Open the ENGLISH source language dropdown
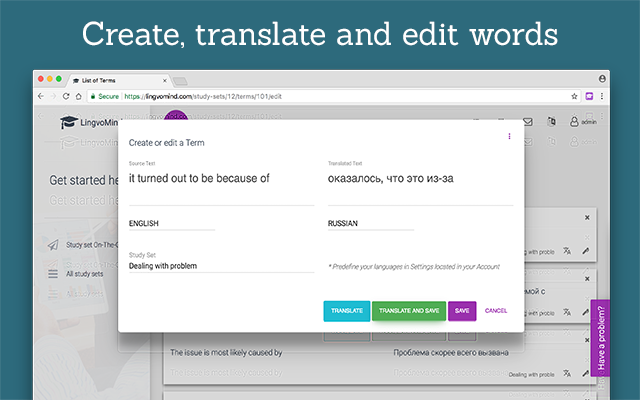This screenshot has width=640, height=400. pyautogui.click(x=172, y=224)
